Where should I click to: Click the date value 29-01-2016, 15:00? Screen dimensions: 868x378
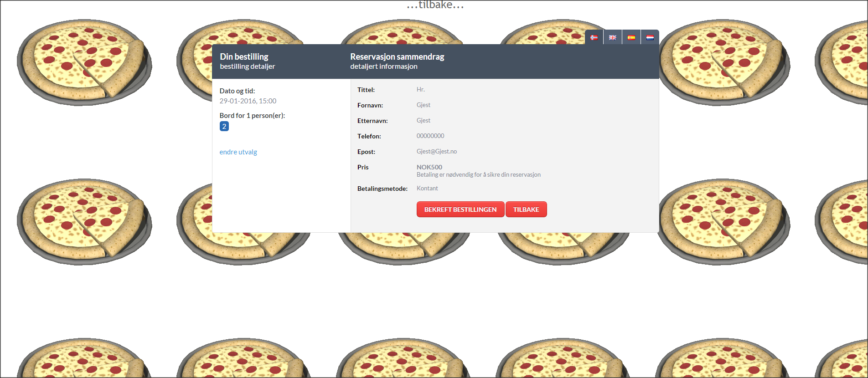click(x=248, y=101)
